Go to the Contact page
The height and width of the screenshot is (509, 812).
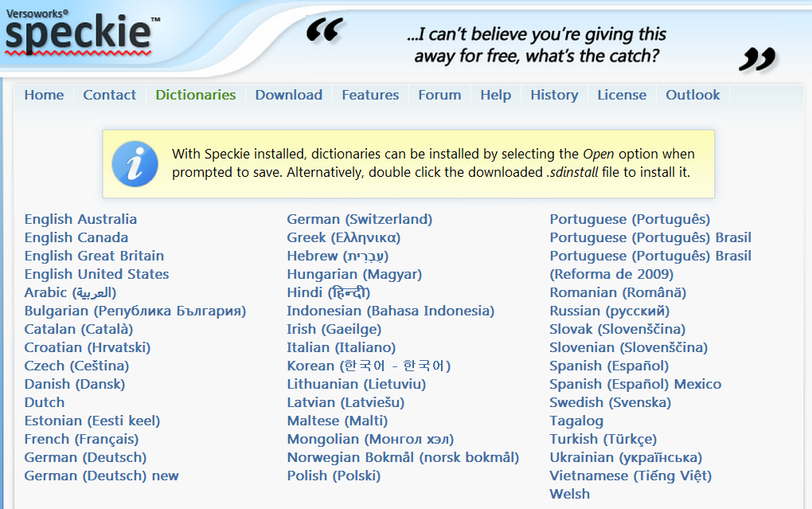point(109,95)
